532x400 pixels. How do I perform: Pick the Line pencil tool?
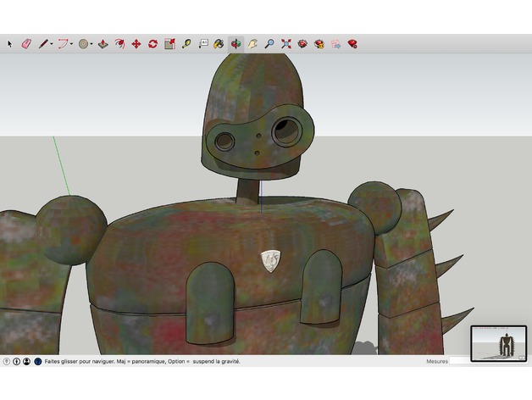[x=43, y=44]
